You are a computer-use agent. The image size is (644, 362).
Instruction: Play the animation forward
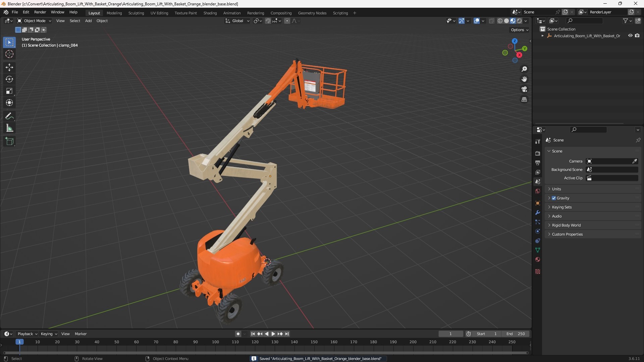click(x=273, y=334)
